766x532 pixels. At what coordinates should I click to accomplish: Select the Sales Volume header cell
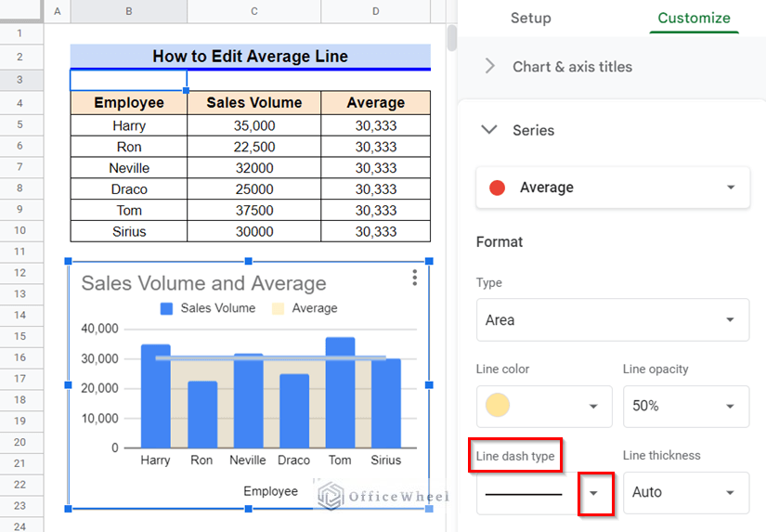click(254, 102)
